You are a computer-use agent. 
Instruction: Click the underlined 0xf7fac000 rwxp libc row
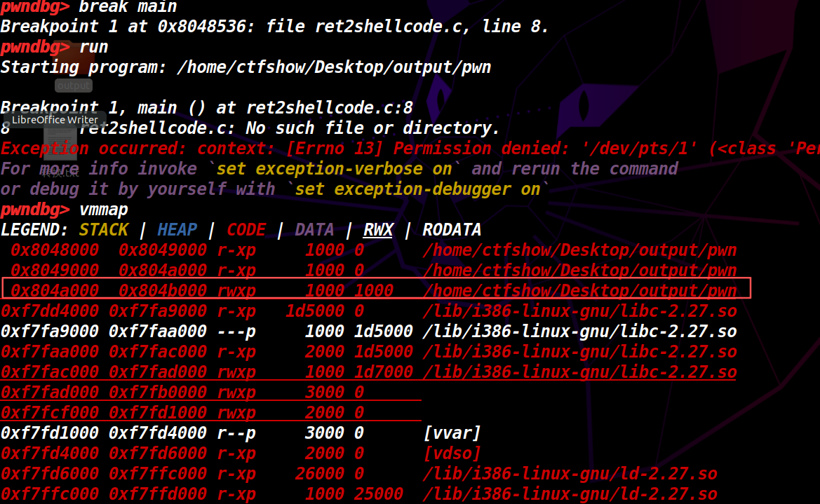click(x=368, y=372)
